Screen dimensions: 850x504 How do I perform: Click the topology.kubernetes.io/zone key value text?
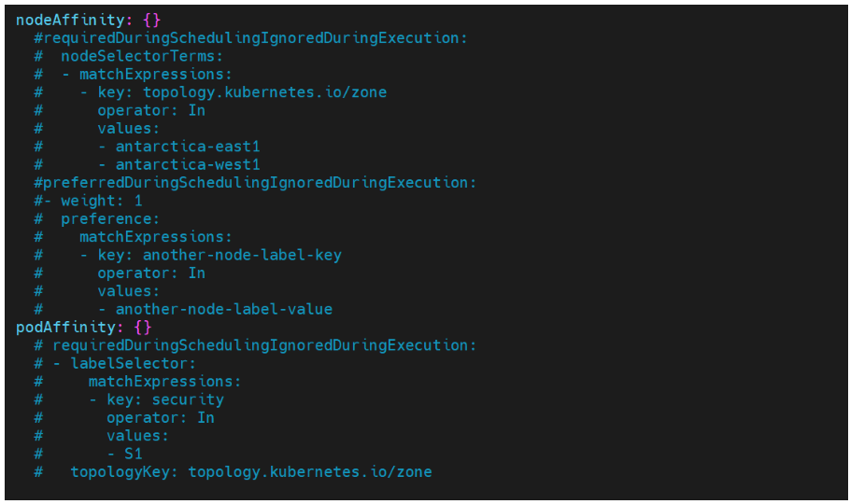[x=264, y=92]
